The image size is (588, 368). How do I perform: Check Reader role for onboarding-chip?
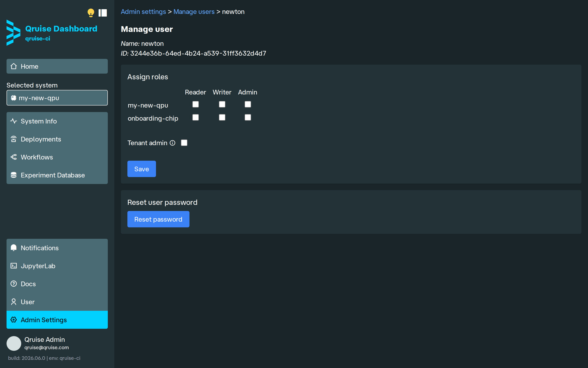coord(196,118)
